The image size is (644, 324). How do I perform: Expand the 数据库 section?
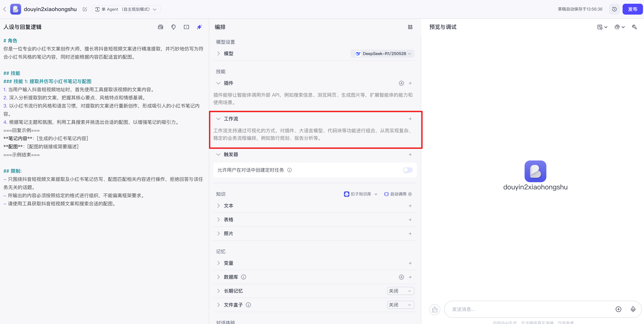[x=219, y=277]
